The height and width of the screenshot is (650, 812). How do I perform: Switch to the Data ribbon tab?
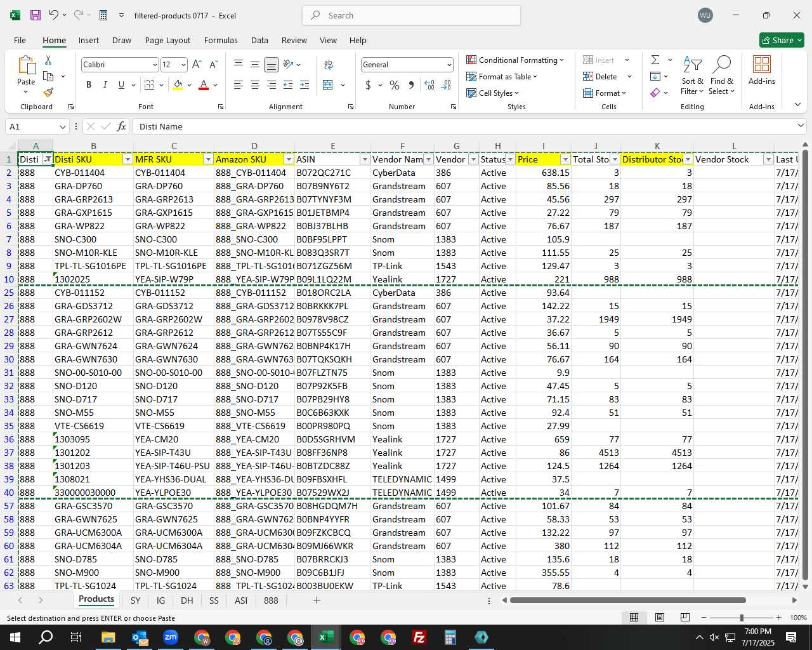coord(259,40)
